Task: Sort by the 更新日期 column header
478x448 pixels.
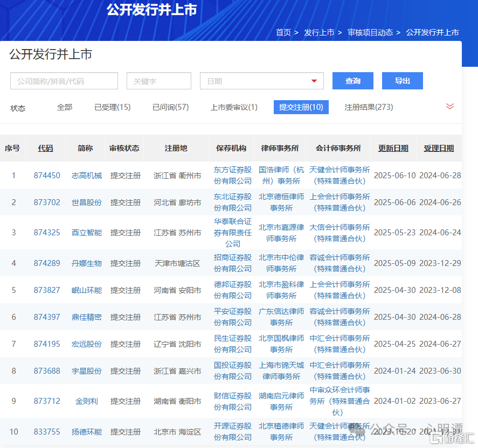Action: (x=393, y=148)
